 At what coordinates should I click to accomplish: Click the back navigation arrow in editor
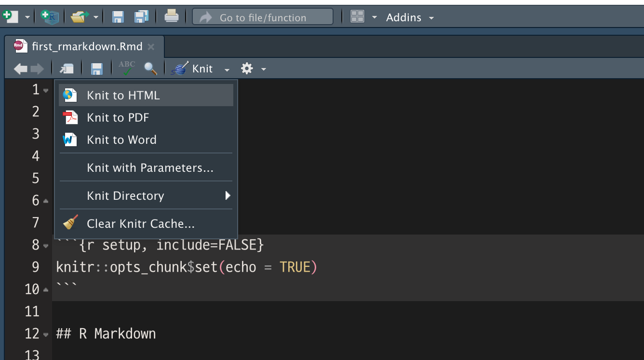point(21,69)
